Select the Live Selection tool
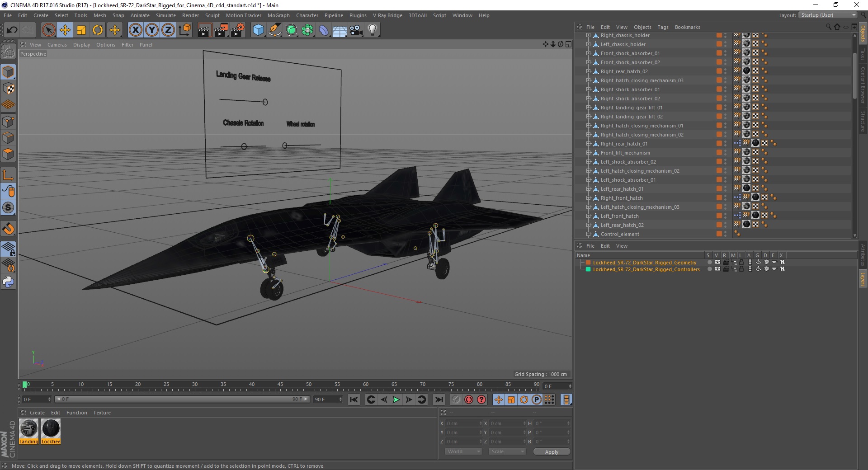This screenshot has width=868, height=470. coord(48,30)
